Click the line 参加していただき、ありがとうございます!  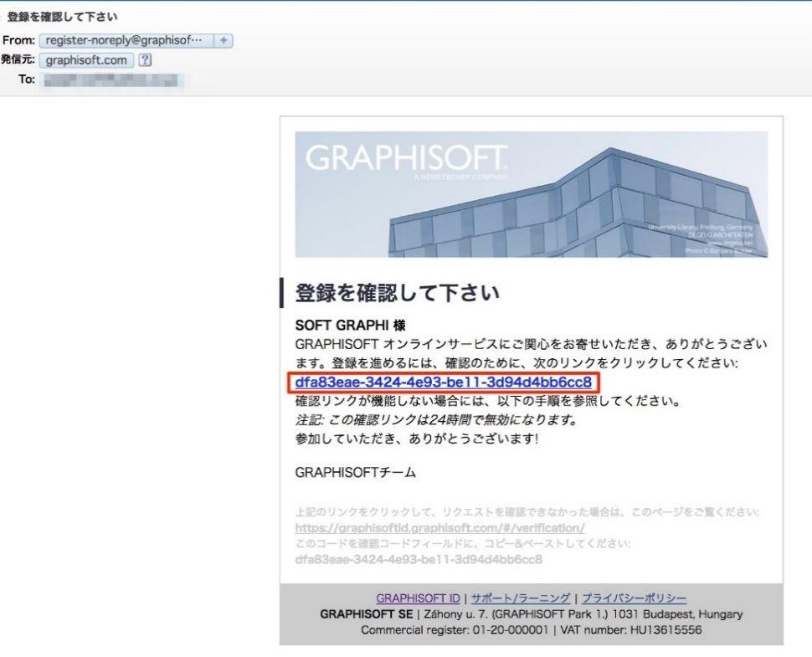pos(417,439)
